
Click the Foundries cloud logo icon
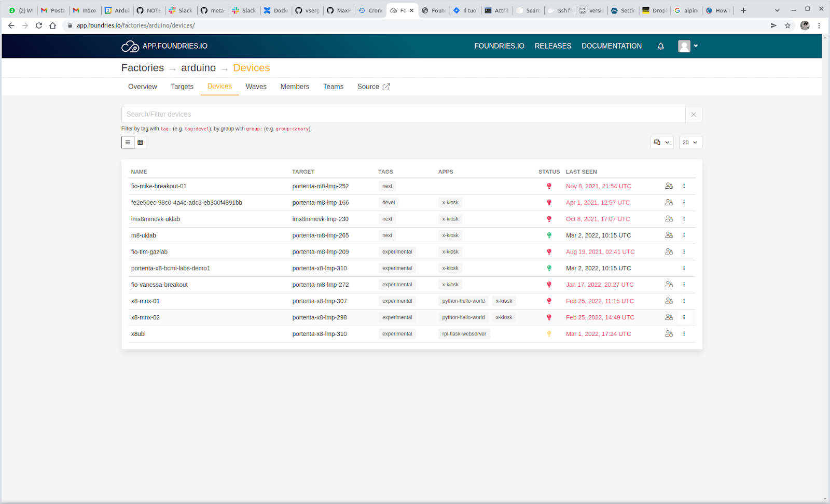tap(130, 46)
